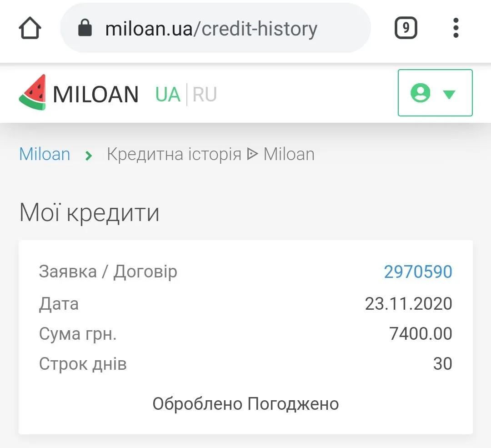Image resolution: width=491 pixels, height=448 pixels.
Task: Click the padlock security icon
Action: click(85, 29)
